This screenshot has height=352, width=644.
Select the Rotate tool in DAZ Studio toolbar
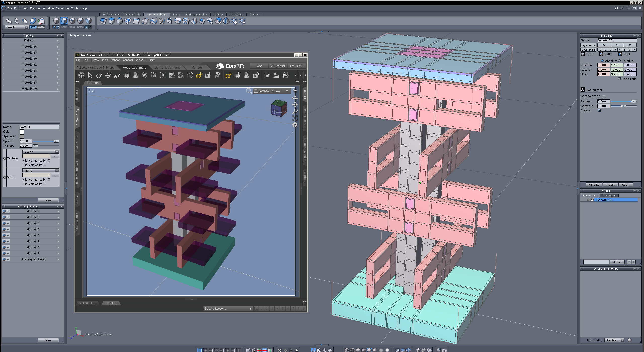[99, 75]
